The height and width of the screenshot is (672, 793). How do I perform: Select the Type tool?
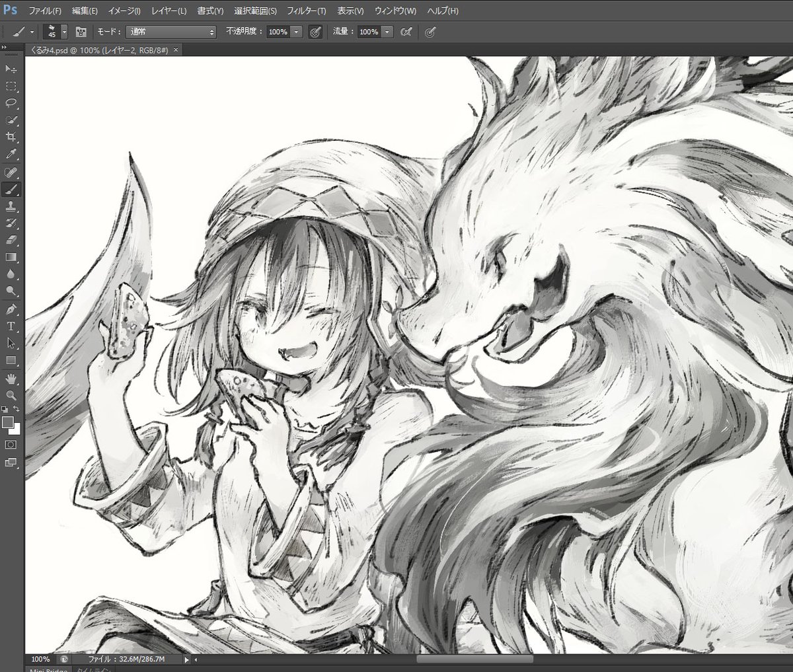click(x=11, y=326)
